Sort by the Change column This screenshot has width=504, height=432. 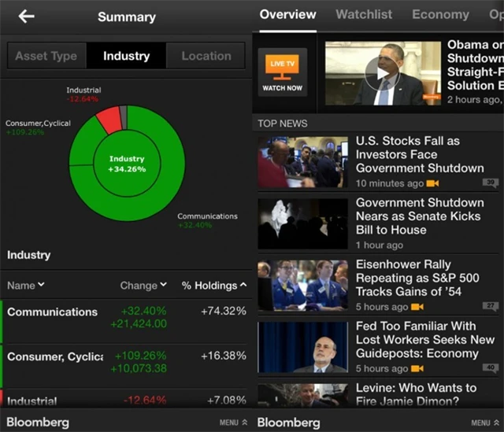[x=143, y=286]
